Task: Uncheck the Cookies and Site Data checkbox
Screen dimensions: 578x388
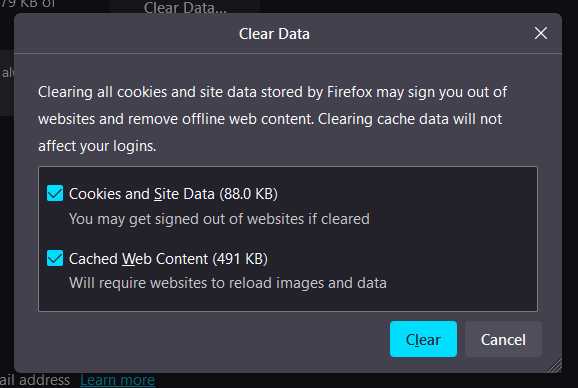Action: (55, 193)
